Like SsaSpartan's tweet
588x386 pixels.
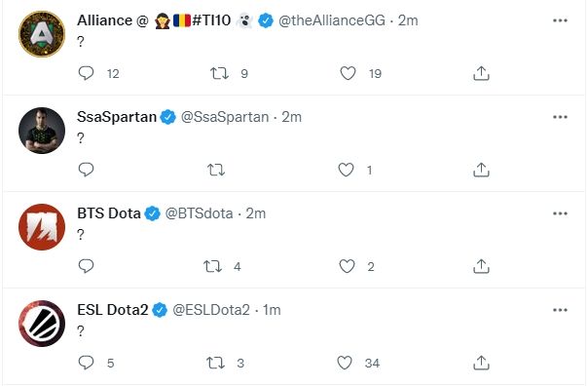click(346, 170)
